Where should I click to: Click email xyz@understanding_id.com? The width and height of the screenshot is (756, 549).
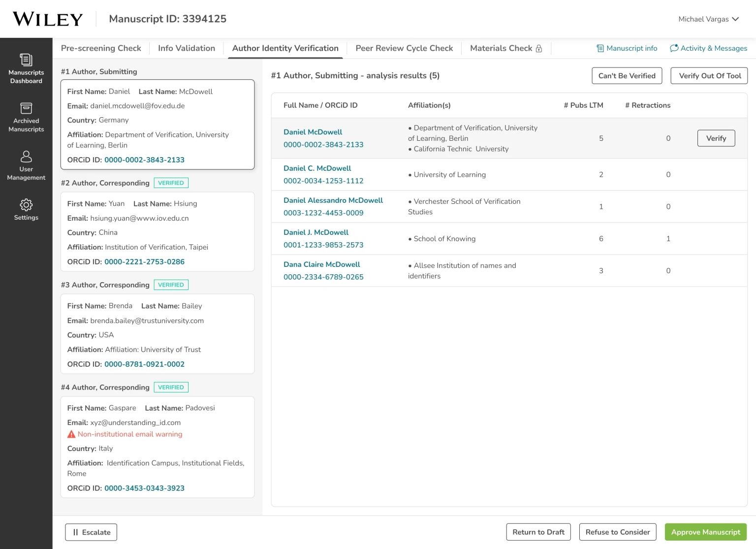pos(135,423)
